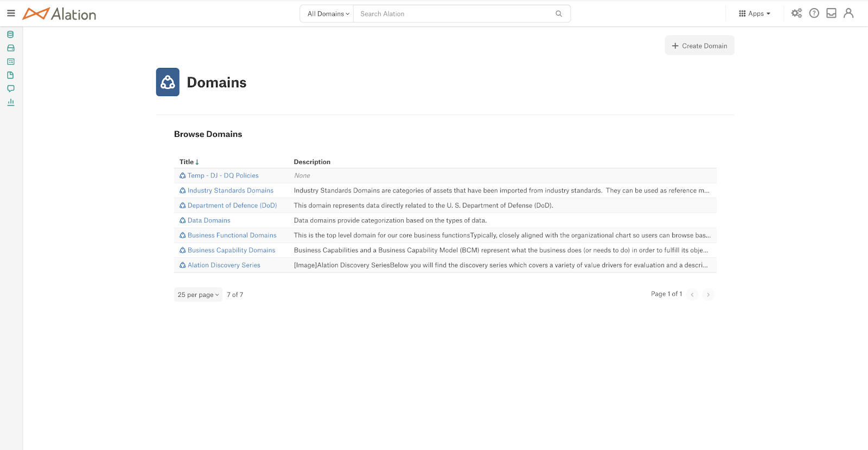Click the 'Page 1 of 1' label
The image size is (868, 450).
[x=667, y=294]
